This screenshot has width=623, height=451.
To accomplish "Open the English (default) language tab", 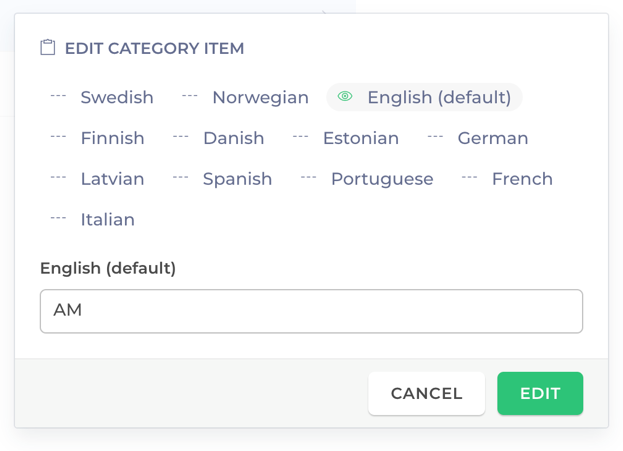I will tap(424, 97).
